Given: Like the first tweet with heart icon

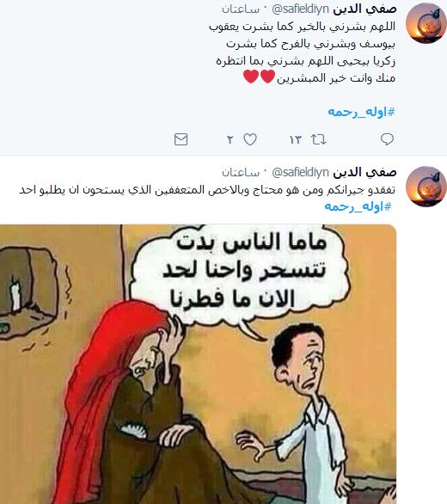Looking at the screenshot, I should [x=250, y=139].
